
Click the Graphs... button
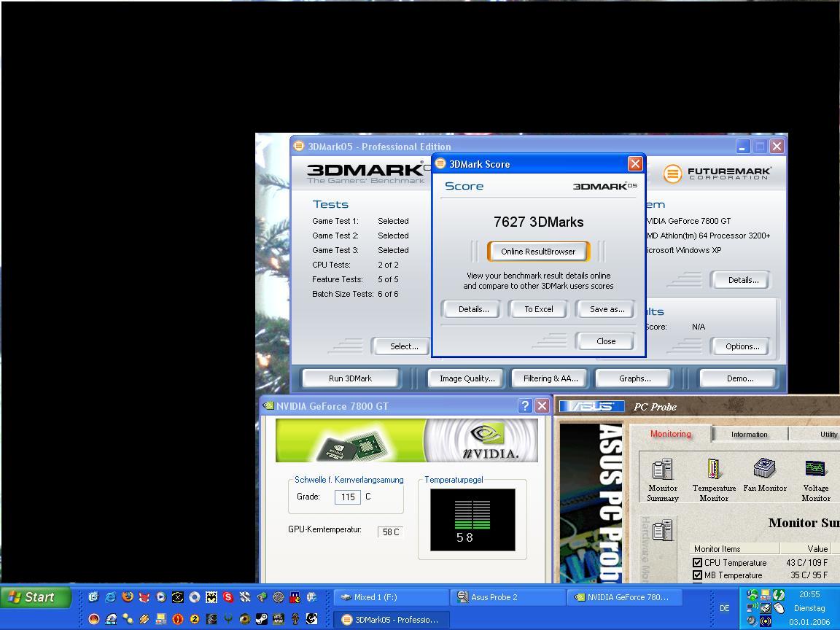[x=635, y=378]
